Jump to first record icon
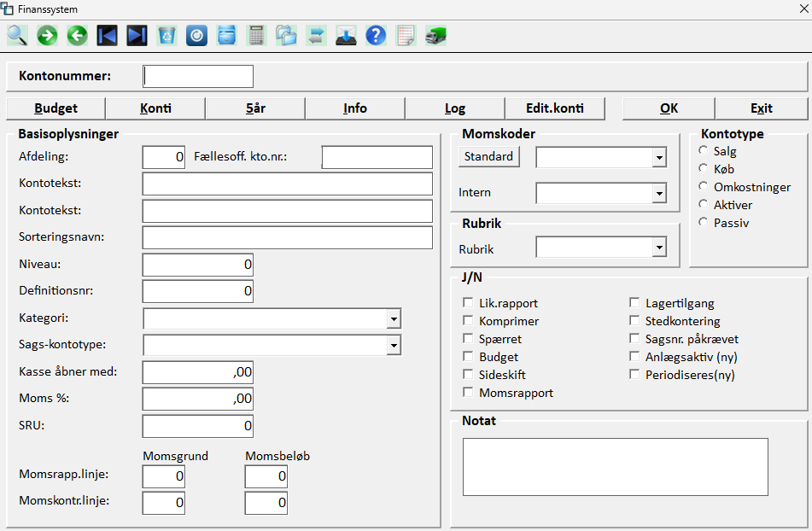 click(107, 36)
